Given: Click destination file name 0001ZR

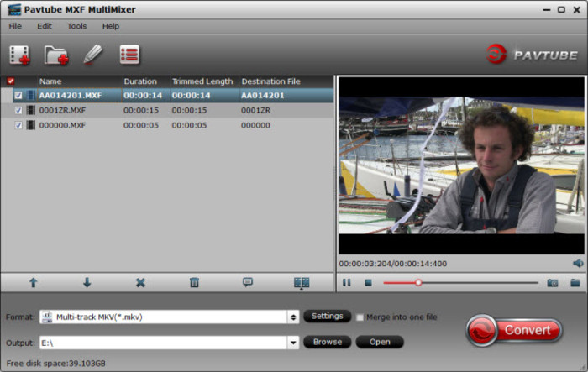Looking at the screenshot, I should 255,110.
